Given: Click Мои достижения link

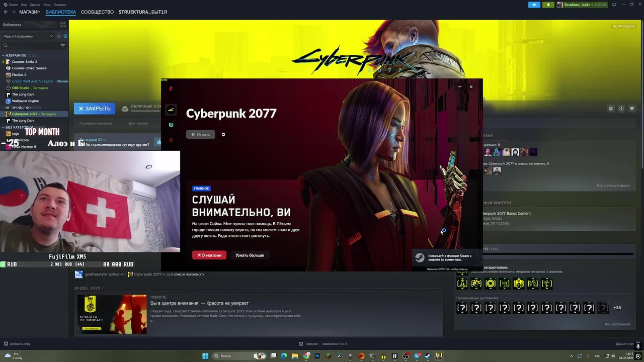Looking at the screenshot, I should point(617,324).
